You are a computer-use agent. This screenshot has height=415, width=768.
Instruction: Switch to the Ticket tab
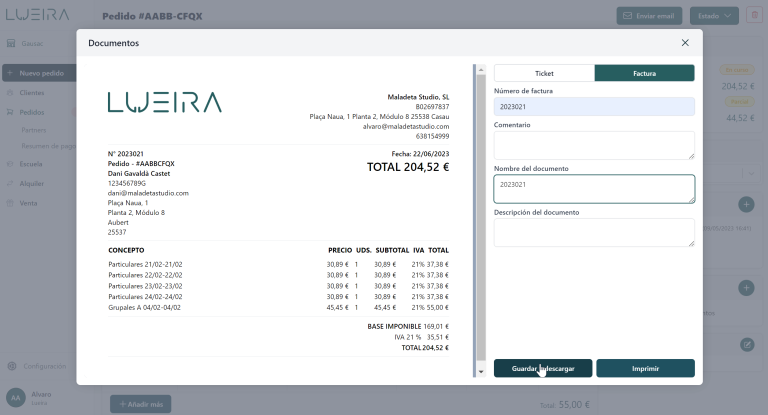click(x=544, y=73)
